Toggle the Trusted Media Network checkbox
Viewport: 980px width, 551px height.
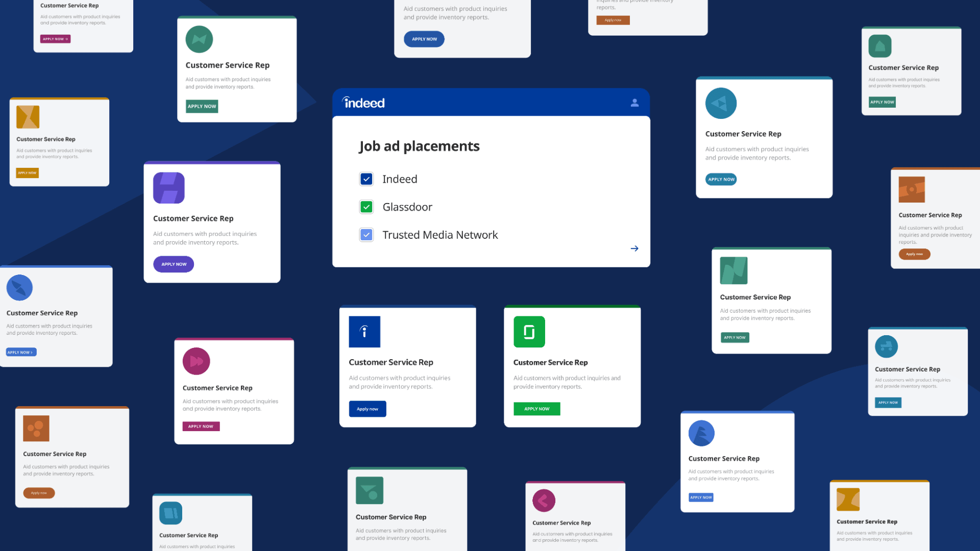coord(366,235)
